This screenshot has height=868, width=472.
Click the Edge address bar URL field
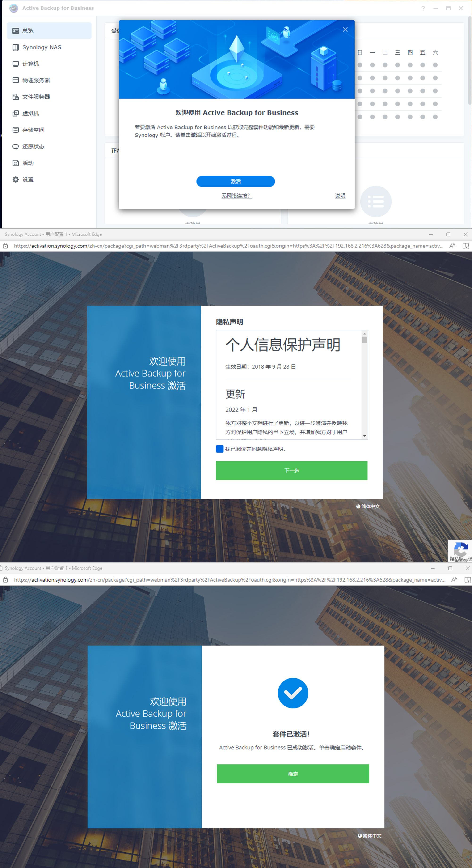[226, 246]
